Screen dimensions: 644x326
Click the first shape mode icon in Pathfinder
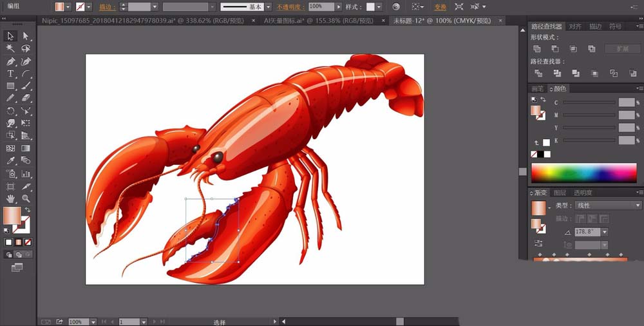(537, 49)
